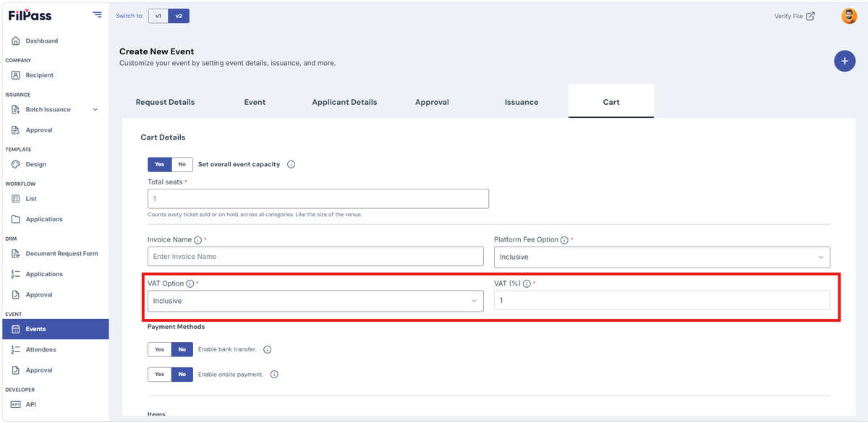Click the Recipient person icon

coord(16,75)
